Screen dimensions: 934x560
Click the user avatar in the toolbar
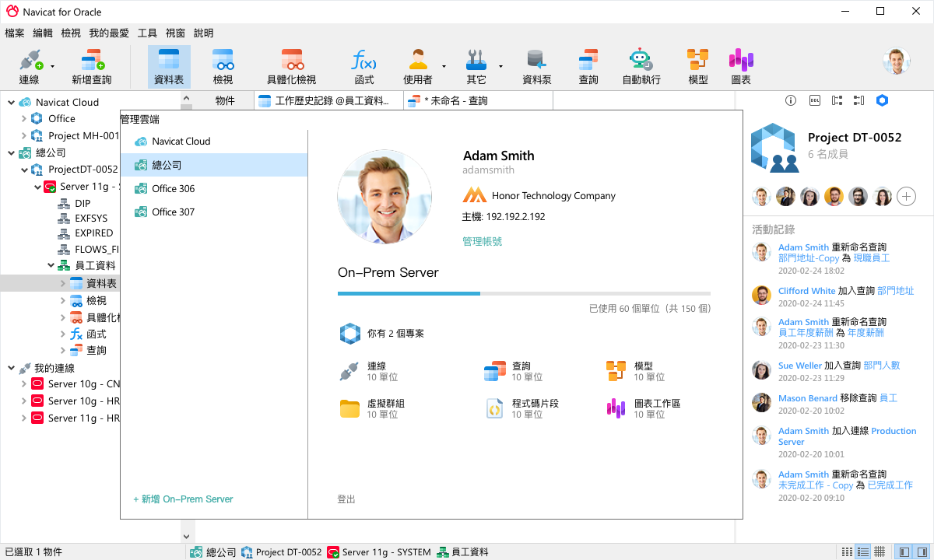[x=897, y=61]
